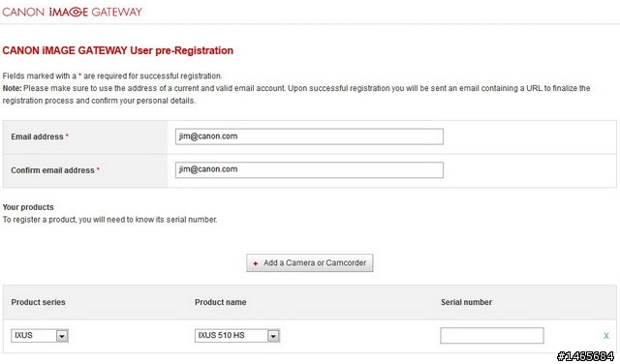
Task: Open the Product series dropdown arrow
Action: (62, 336)
